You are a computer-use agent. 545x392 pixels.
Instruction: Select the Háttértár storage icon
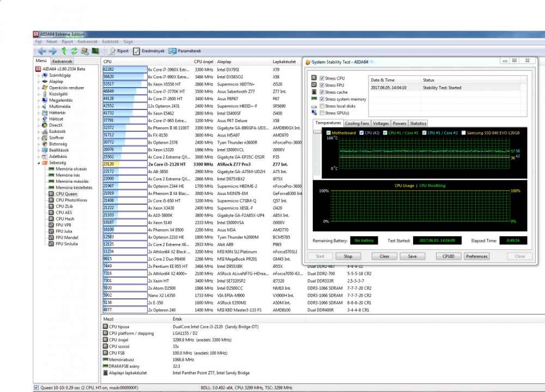45,113
